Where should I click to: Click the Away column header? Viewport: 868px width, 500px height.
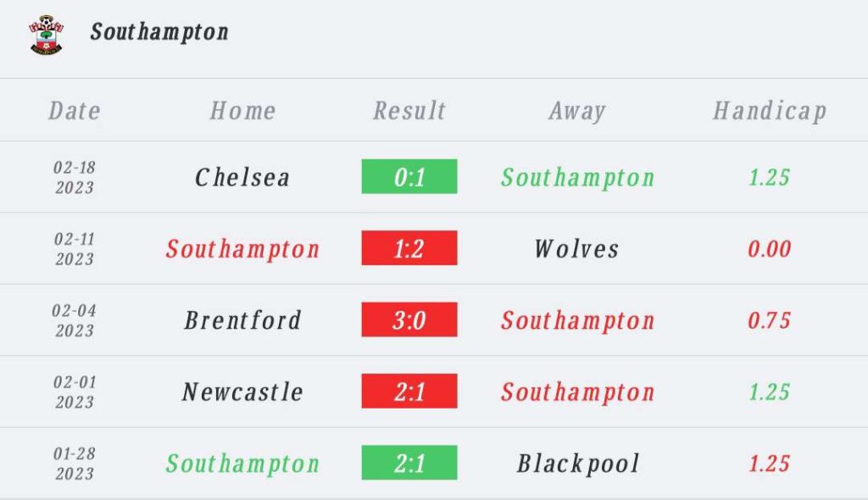click(x=577, y=111)
